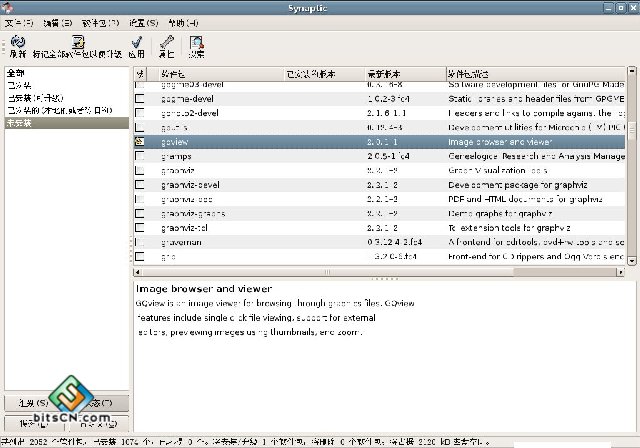Click the mark-all-upgrades toolbar icon
This screenshot has height=448, width=640.
coord(78,42)
